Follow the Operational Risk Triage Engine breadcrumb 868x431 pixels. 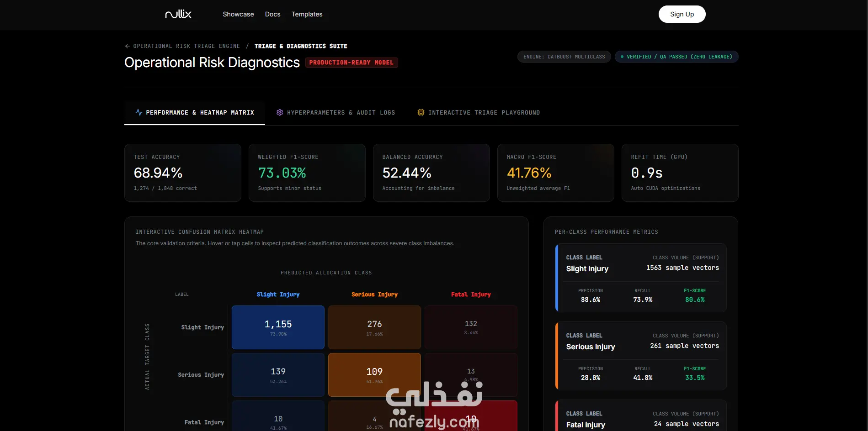tap(186, 46)
